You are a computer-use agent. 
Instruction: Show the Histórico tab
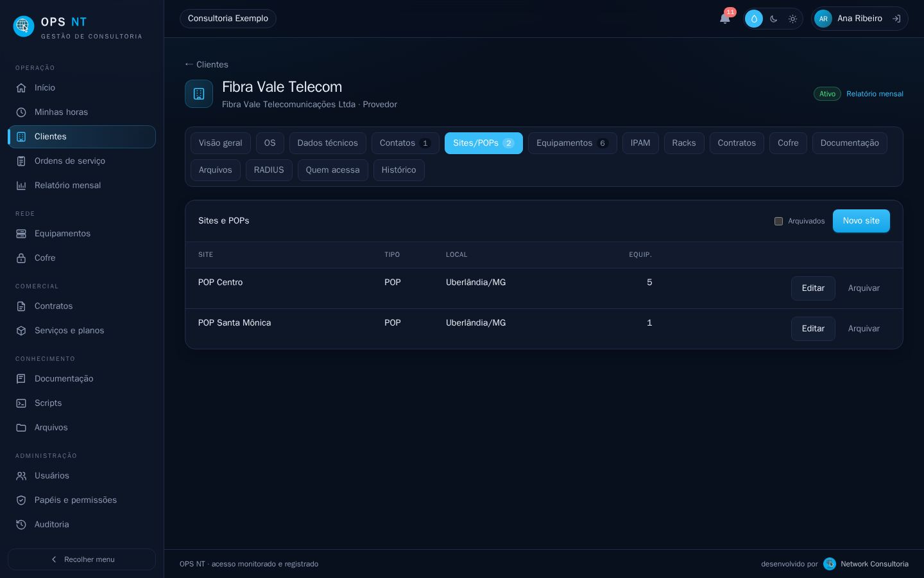pyautogui.click(x=398, y=170)
